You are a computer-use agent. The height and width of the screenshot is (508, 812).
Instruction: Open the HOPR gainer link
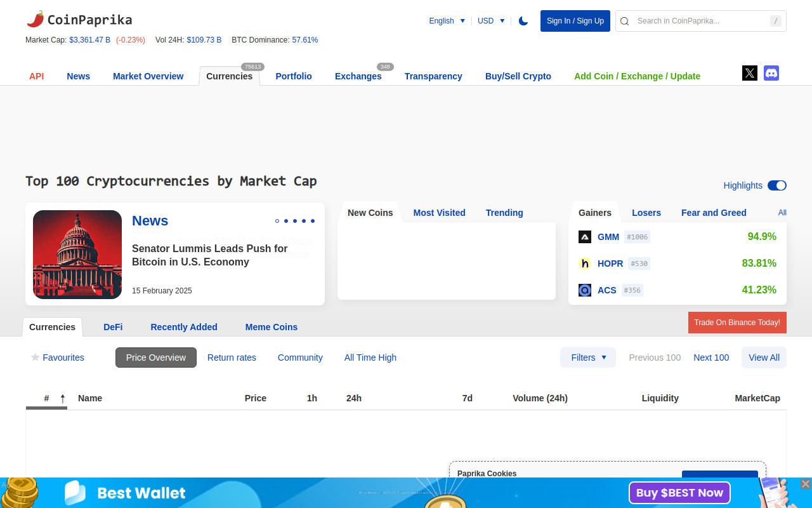click(x=610, y=264)
